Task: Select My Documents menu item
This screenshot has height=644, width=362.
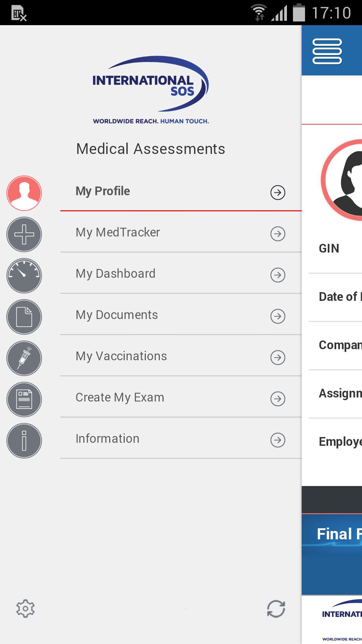Action: pos(117,315)
